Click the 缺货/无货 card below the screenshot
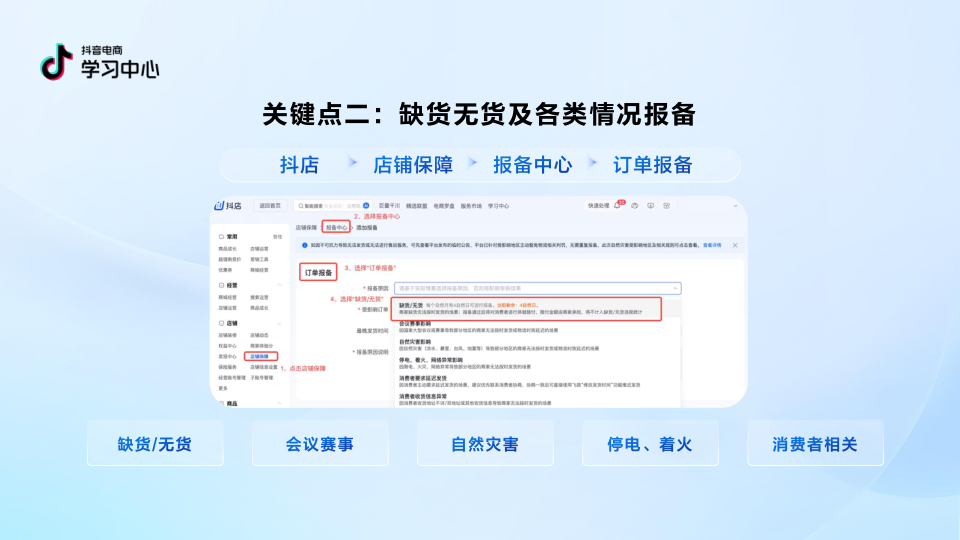960x540 pixels. click(x=155, y=443)
